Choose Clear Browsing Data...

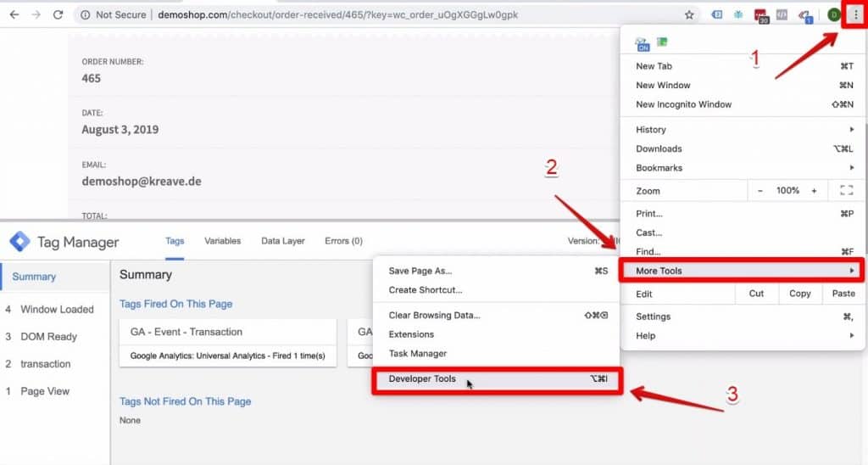(497, 316)
